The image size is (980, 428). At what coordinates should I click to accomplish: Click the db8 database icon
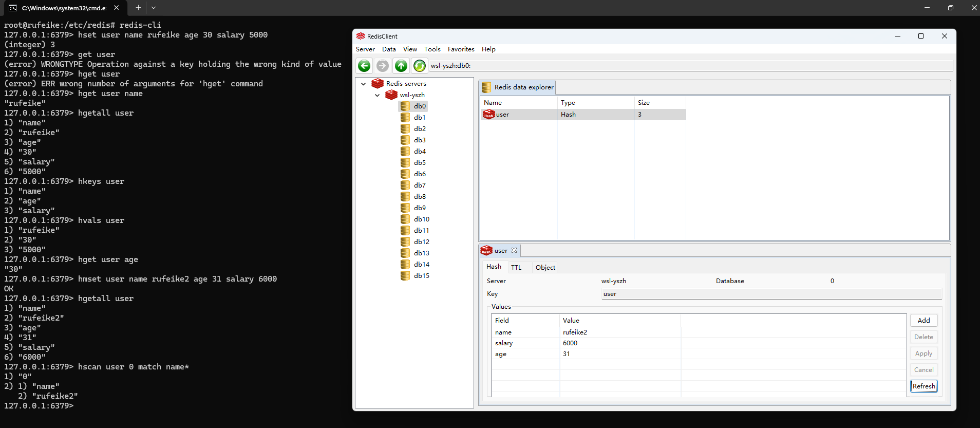click(x=405, y=196)
